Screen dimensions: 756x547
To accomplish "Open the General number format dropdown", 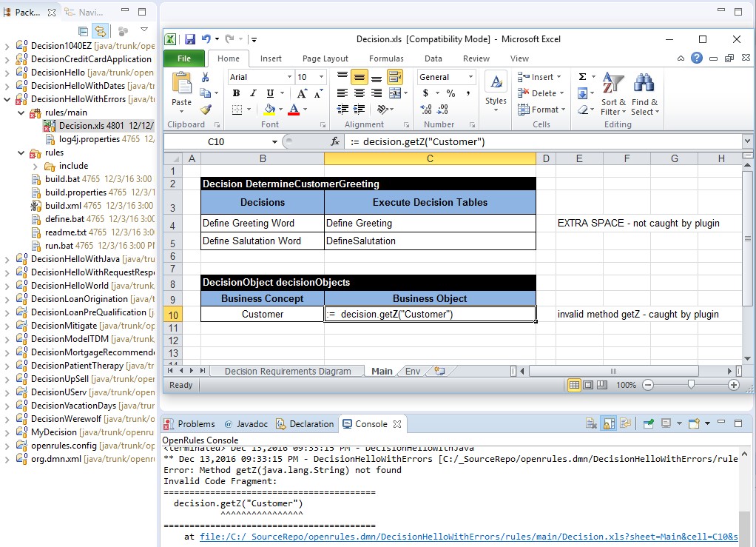I will pos(470,77).
